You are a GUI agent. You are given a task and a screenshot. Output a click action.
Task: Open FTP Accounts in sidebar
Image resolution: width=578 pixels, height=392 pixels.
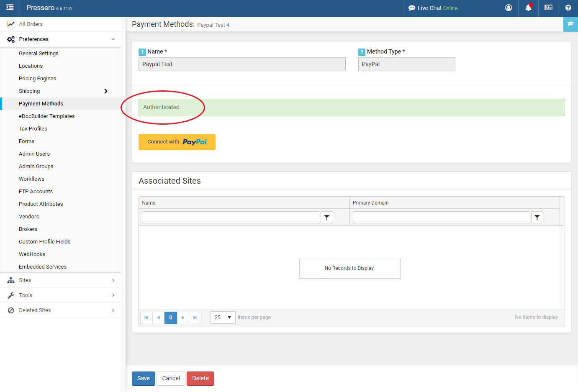(x=36, y=192)
